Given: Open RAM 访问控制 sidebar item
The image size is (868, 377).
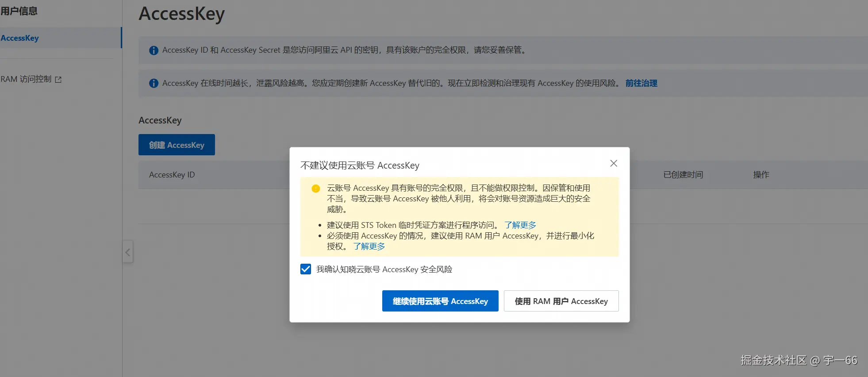Looking at the screenshot, I should click(26, 79).
